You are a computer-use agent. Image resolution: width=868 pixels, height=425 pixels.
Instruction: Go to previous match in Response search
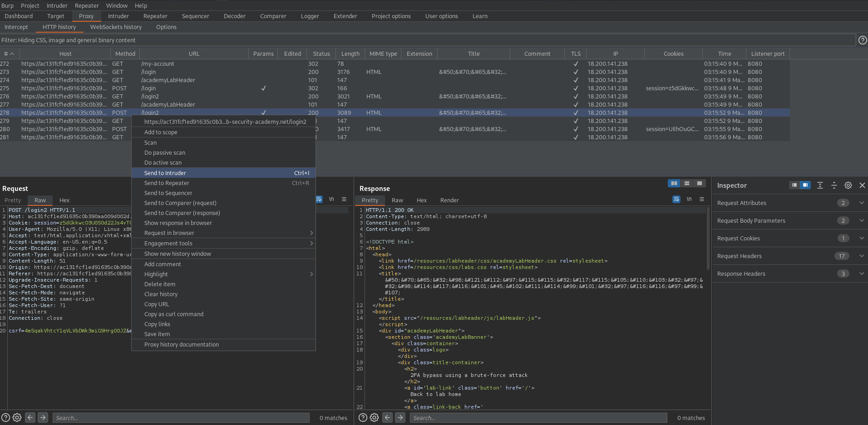click(x=387, y=418)
